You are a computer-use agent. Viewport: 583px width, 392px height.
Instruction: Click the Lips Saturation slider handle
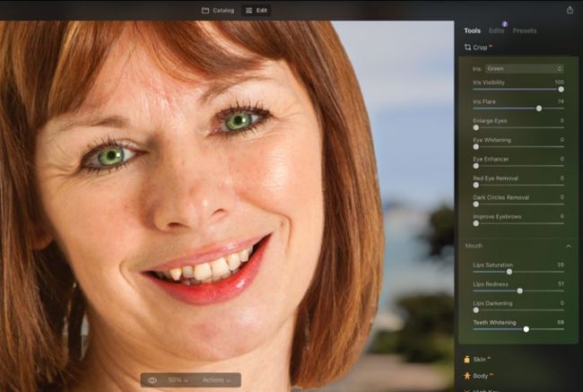[509, 271]
